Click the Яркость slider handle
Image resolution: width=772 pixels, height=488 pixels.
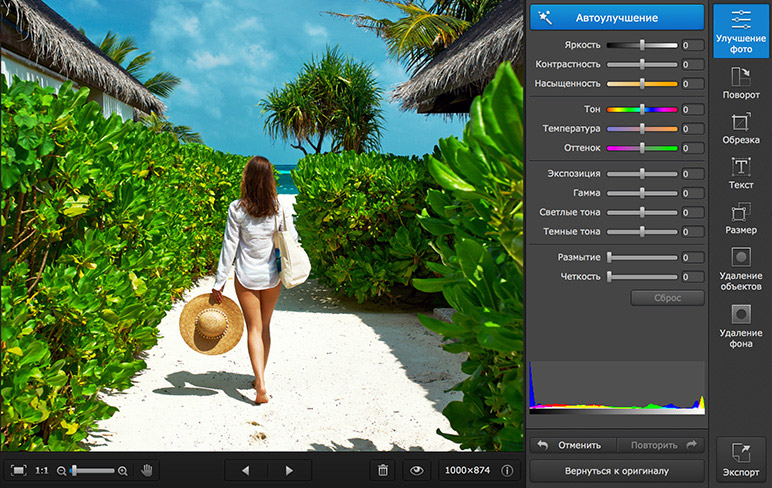pyautogui.click(x=643, y=45)
